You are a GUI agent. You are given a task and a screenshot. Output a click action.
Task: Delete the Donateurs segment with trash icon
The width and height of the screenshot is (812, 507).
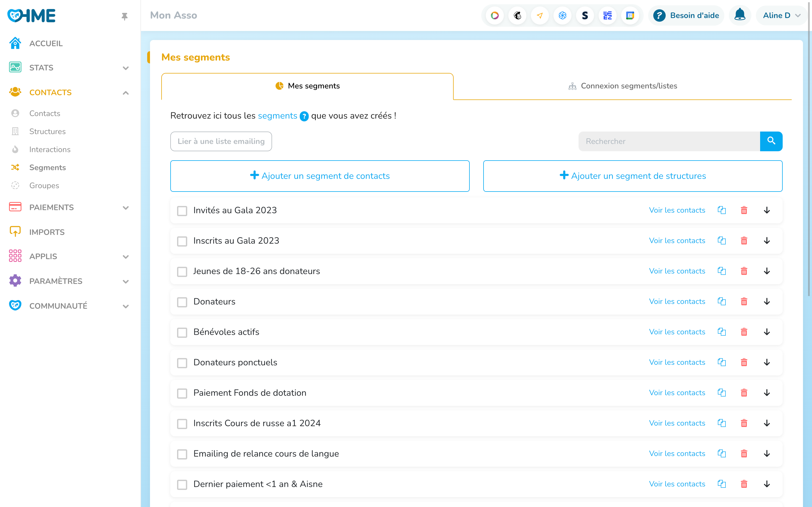click(744, 301)
